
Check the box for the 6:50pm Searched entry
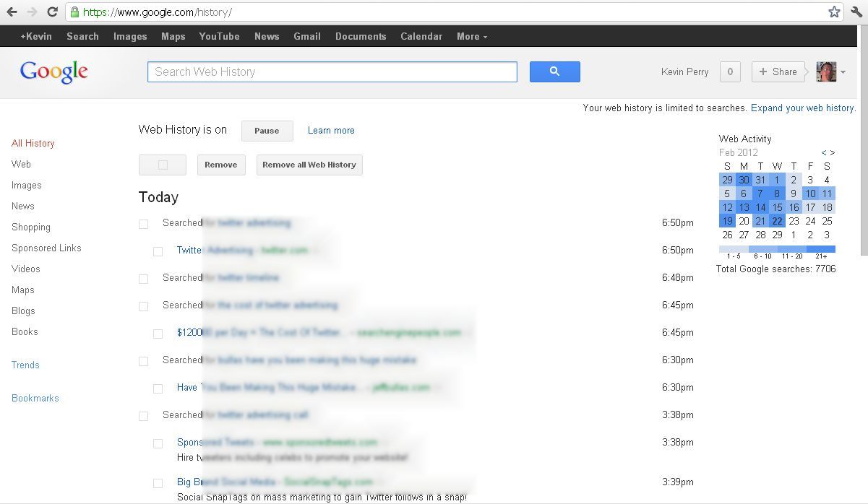coord(143,224)
